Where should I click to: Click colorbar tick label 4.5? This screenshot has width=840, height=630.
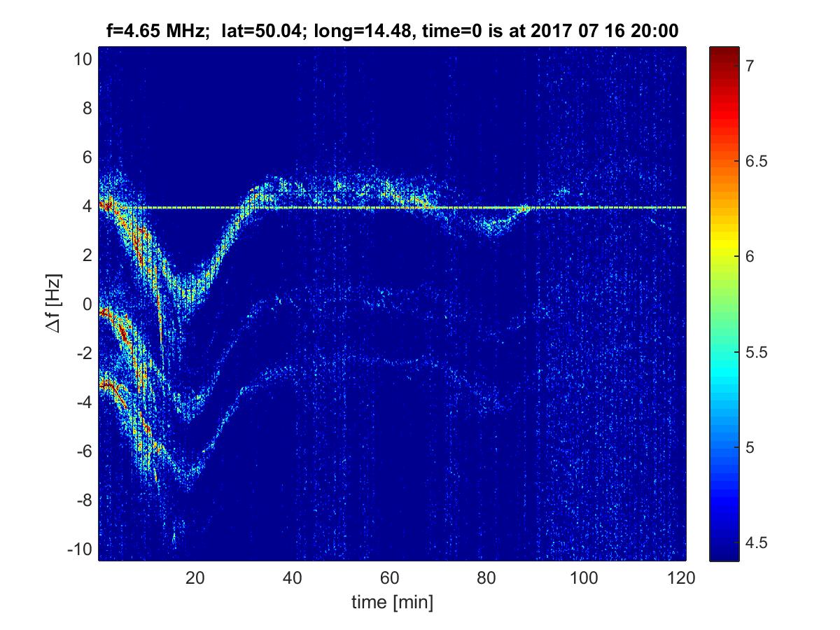(753, 543)
